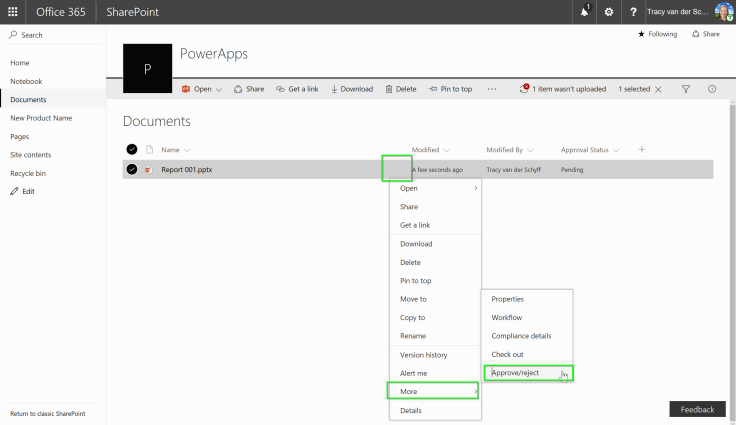This screenshot has height=425, width=736.
Task: Click the help question mark icon
Action: pyautogui.click(x=633, y=11)
